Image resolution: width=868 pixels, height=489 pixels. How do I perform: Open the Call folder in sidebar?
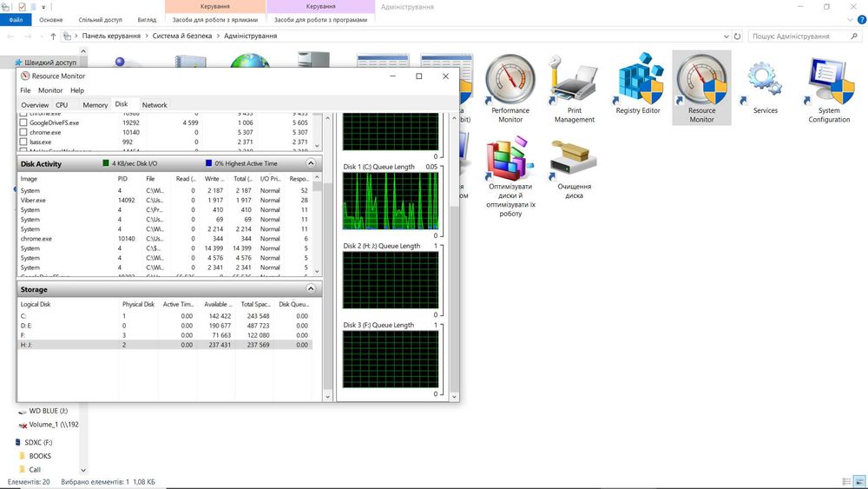pyautogui.click(x=30, y=470)
